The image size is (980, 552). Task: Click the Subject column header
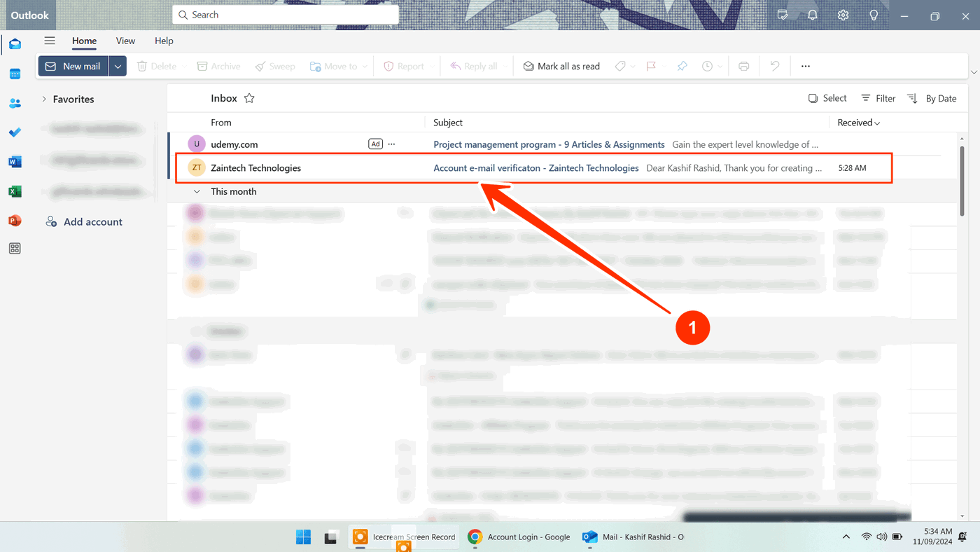[x=448, y=123]
